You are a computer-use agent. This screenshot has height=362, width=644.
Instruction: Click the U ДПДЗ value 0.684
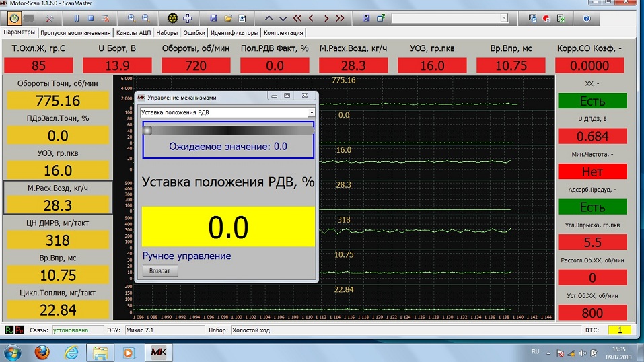[x=592, y=137]
